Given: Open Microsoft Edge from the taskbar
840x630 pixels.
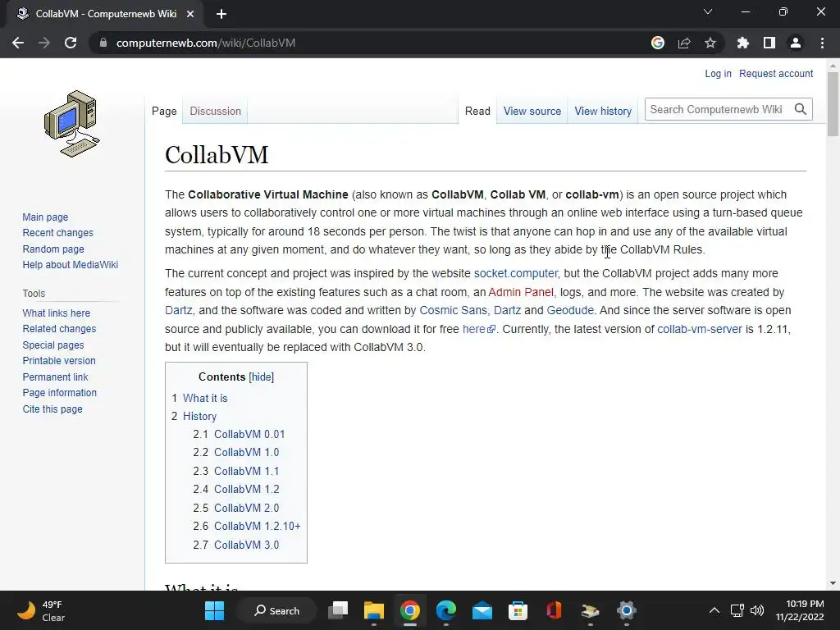Looking at the screenshot, I should (445, 610).
